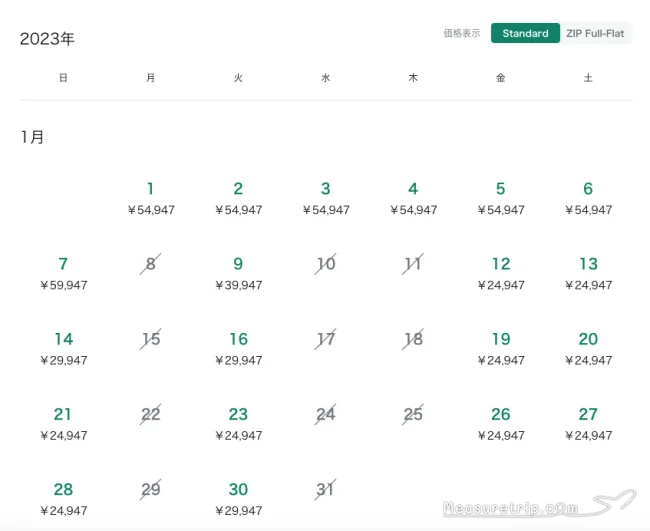The height and width of the screenshot is (531, 650).
Task: Choose January 9 at ¥39,947
Action: pos(238,274)
